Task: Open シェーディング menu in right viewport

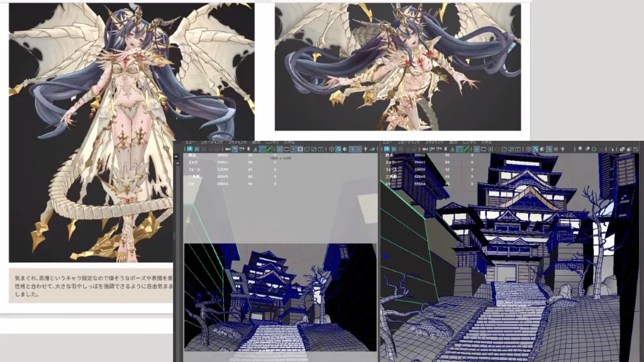Action: 409,143
